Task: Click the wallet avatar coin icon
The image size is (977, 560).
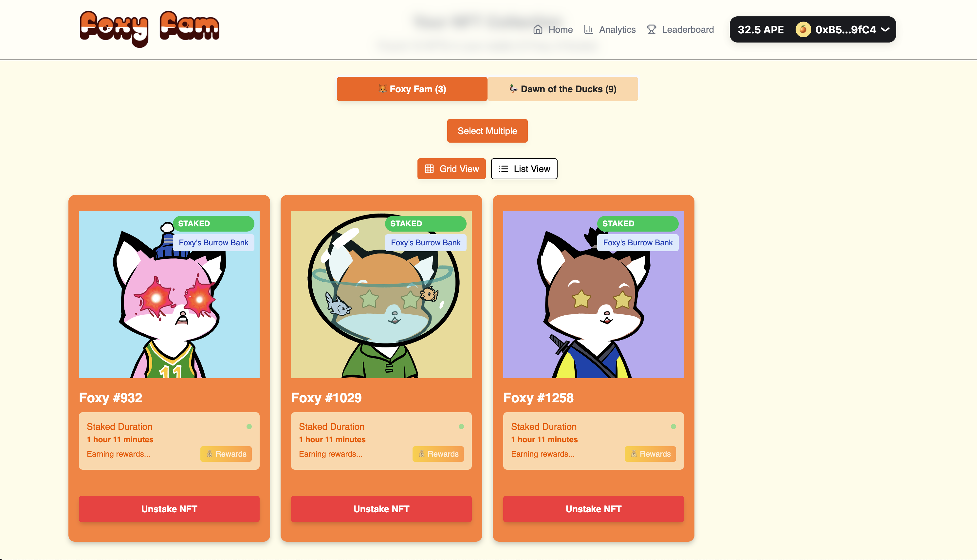Action: pos(803,30)
